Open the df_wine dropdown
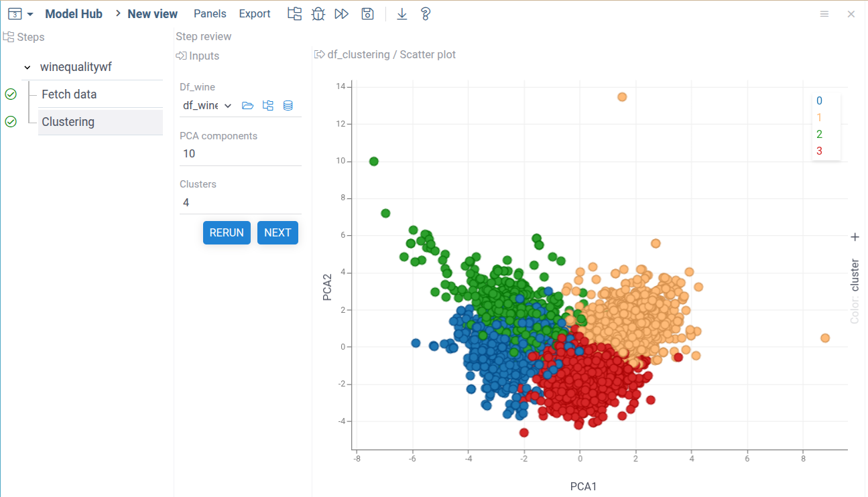 coord(207,105)
